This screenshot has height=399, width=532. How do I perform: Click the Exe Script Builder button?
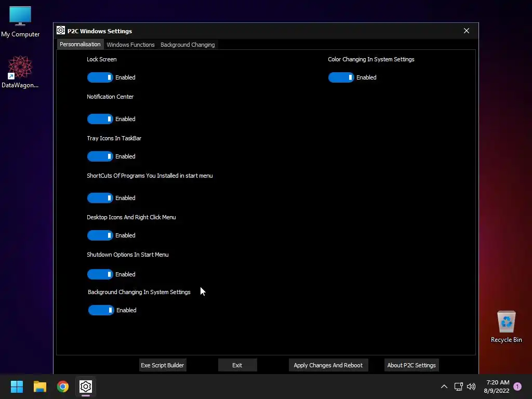point(163,365)
